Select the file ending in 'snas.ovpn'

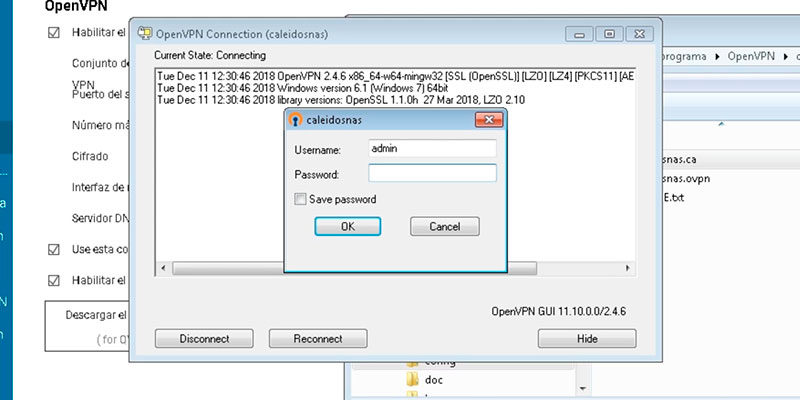(x=685, y=179)
